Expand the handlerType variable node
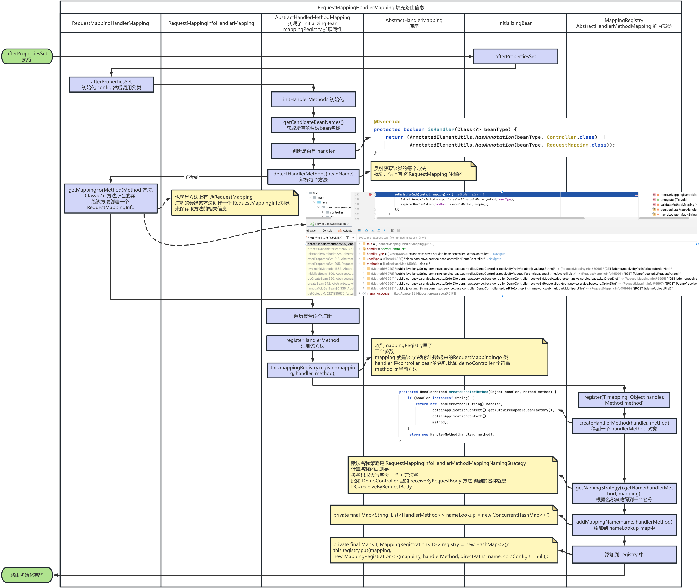The image size is (700, 588). [359, 254]
